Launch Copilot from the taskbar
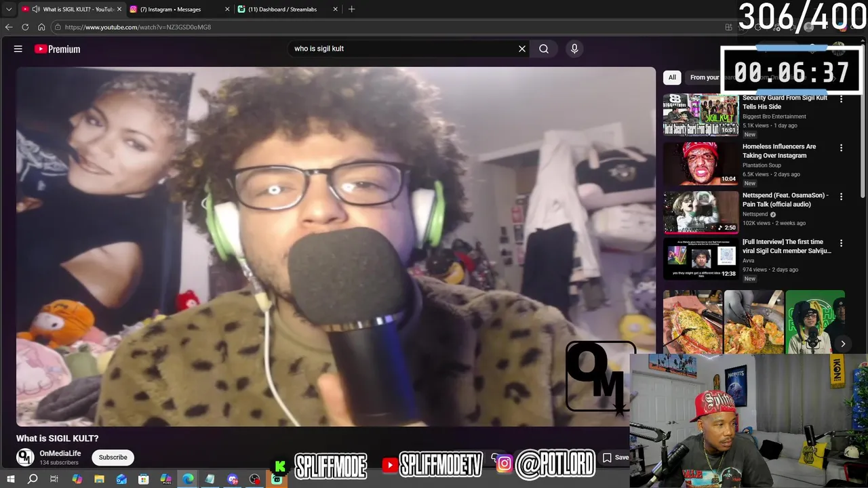This screenshot has height=488, width=868. pos(77,479)
